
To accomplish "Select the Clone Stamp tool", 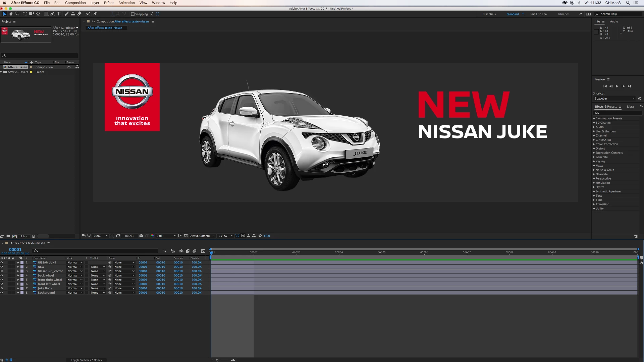I will pyautogui.click(x=73, y=14).
